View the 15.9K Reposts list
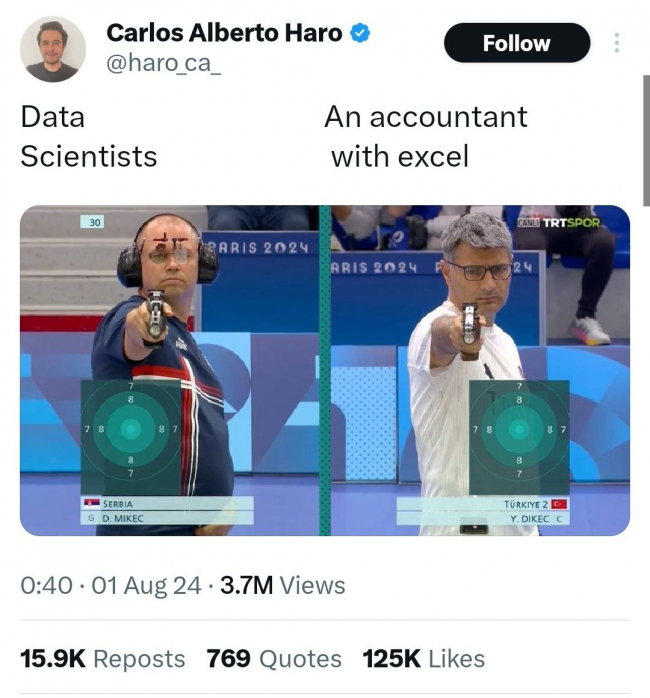 [103, 659]
